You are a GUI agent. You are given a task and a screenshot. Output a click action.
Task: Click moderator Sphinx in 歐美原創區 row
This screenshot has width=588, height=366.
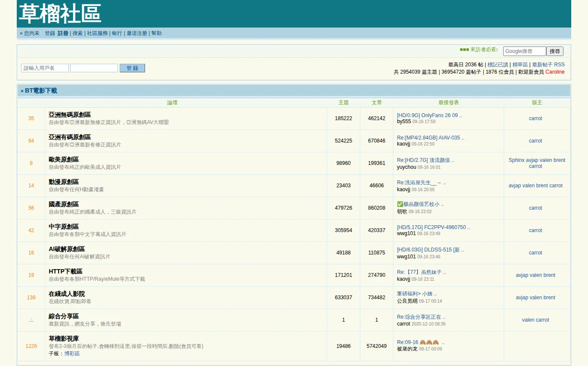pos(517,160)
